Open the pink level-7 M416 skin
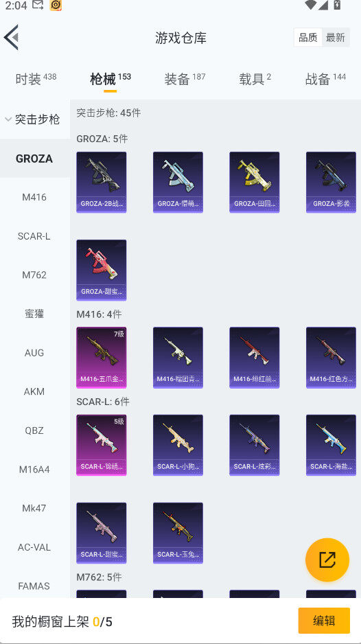Image resolution: width=361 pixels, height=644 pixels. coord(102,357)
